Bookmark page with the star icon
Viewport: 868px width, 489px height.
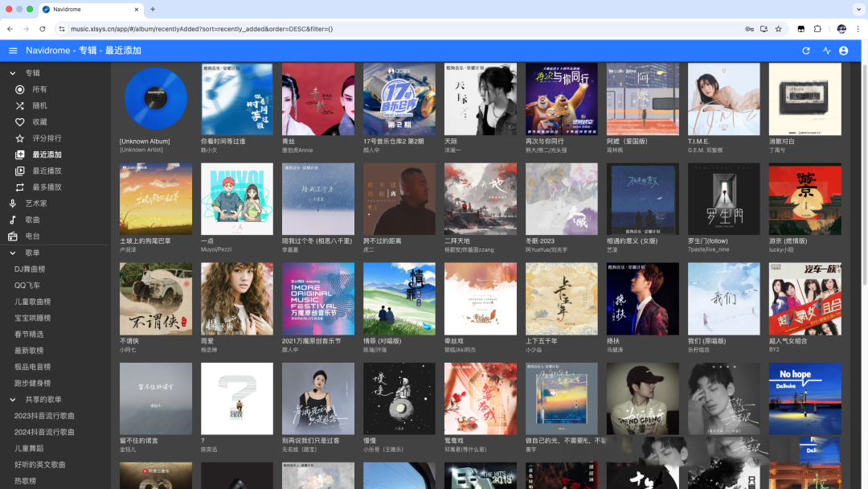pyautogui.click(x=778, y=29)
